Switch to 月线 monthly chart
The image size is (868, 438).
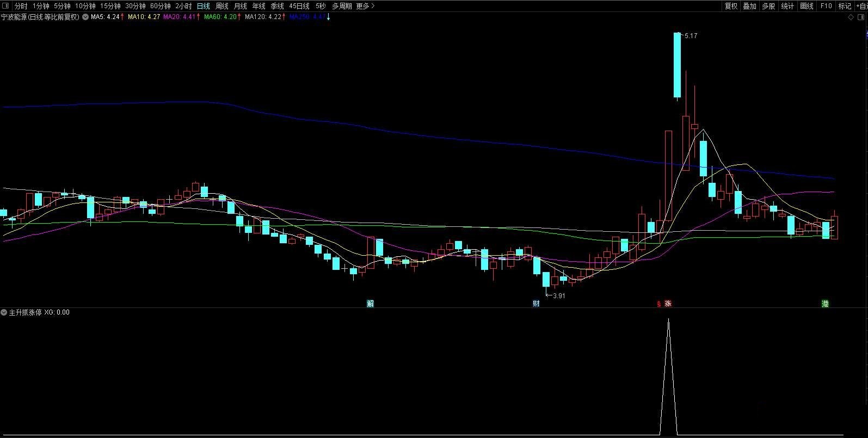240,6
